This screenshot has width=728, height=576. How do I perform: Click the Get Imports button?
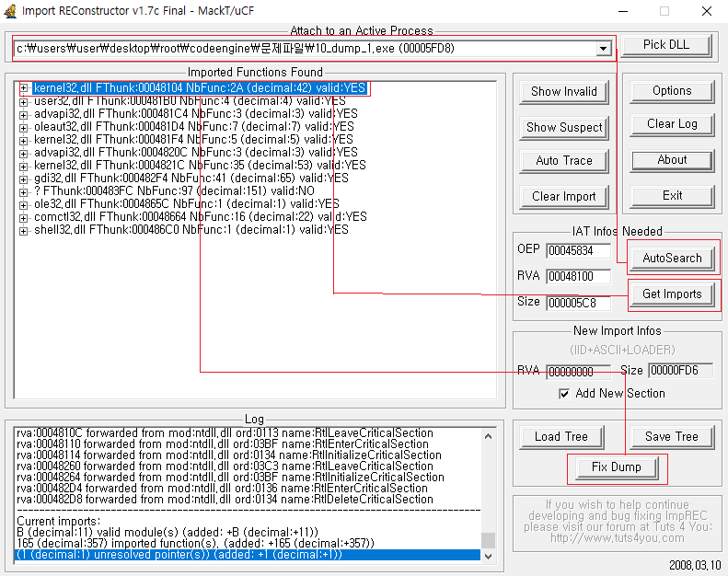click(x=672, y=294)
